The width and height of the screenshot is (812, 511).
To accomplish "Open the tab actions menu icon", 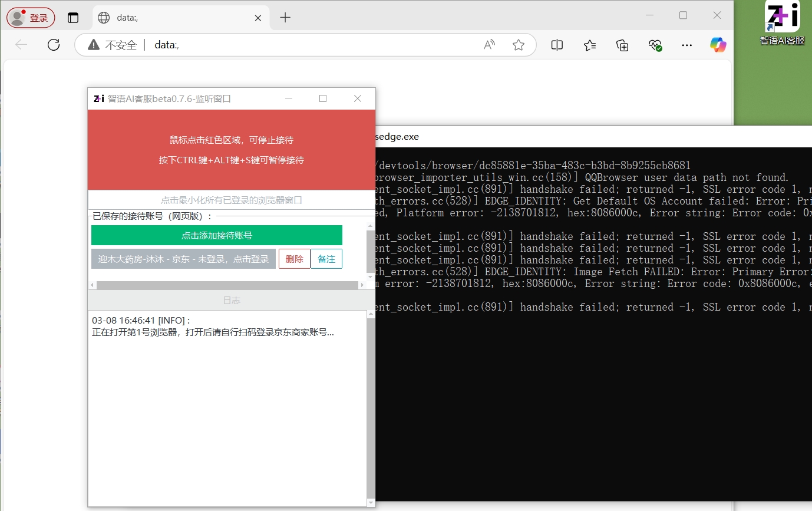I will pos(73,18).
